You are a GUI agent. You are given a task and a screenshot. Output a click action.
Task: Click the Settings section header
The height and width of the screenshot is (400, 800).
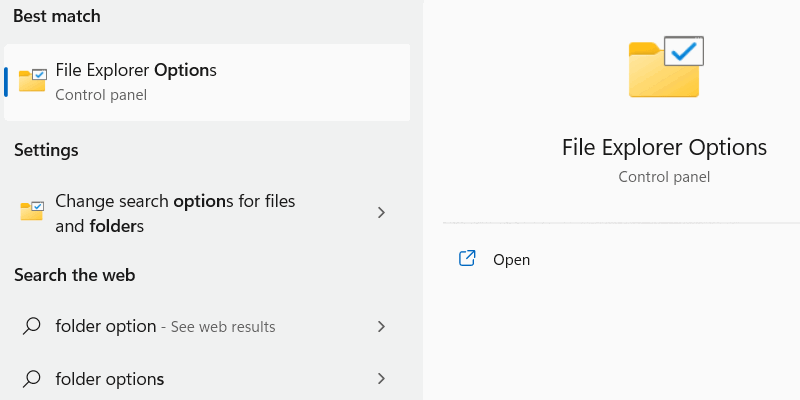46,150
